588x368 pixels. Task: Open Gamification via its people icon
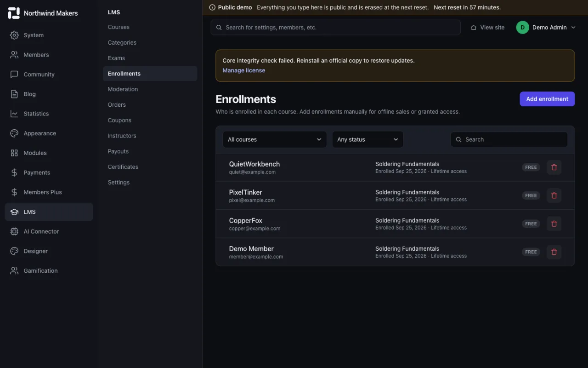tap(14, 271)
